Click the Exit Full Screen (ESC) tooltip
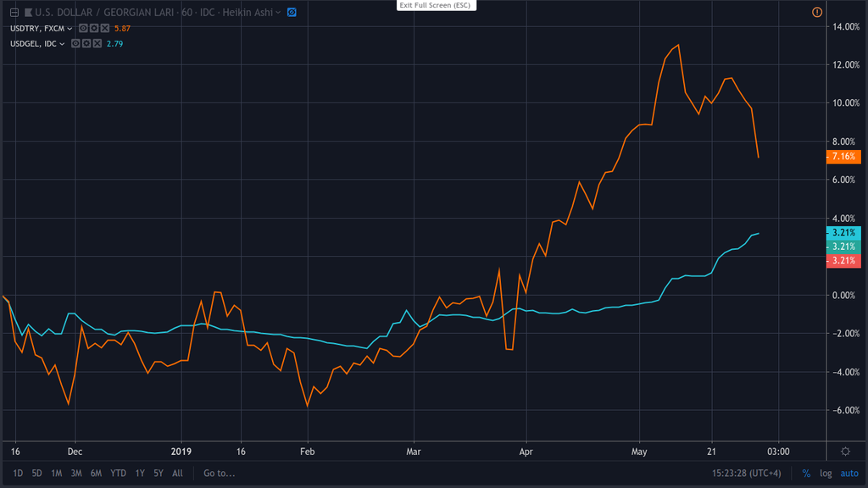Screen dimensions: 868x488 (x=437, y=5)
